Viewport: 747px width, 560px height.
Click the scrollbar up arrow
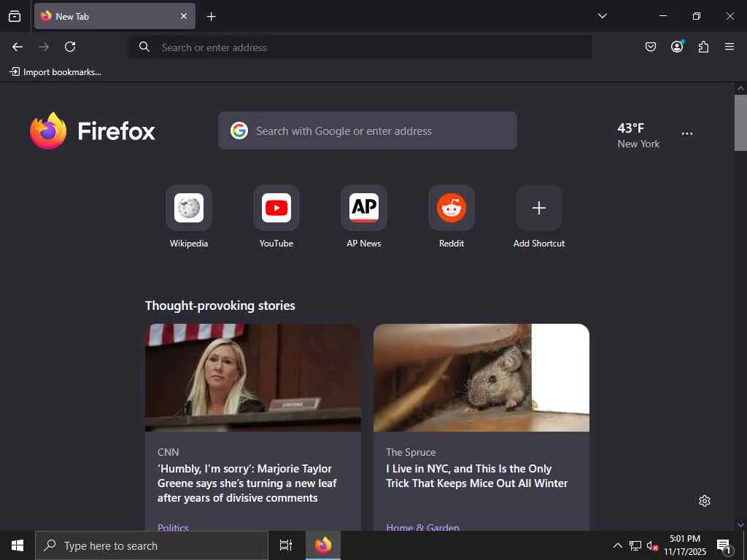click(x=740, y=88)
